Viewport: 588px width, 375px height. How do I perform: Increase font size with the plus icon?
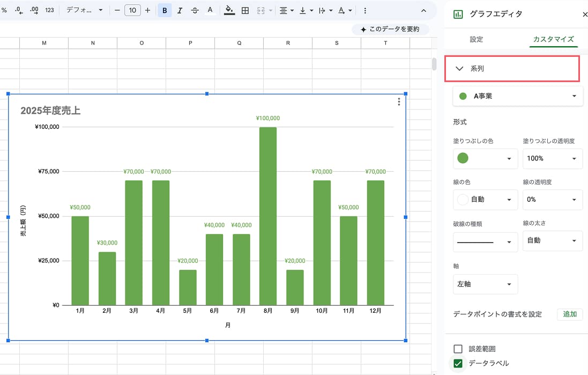(x=147, y=10)
